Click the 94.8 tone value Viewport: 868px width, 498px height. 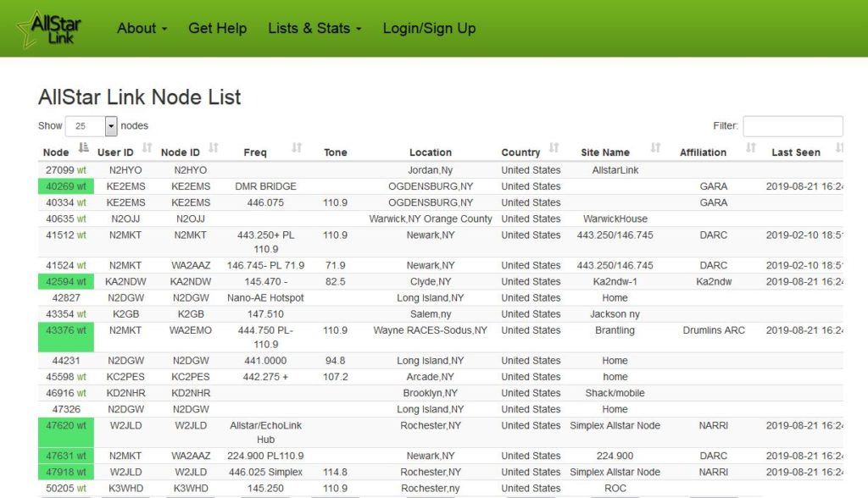pyautogui.click(x=336, y=360)
